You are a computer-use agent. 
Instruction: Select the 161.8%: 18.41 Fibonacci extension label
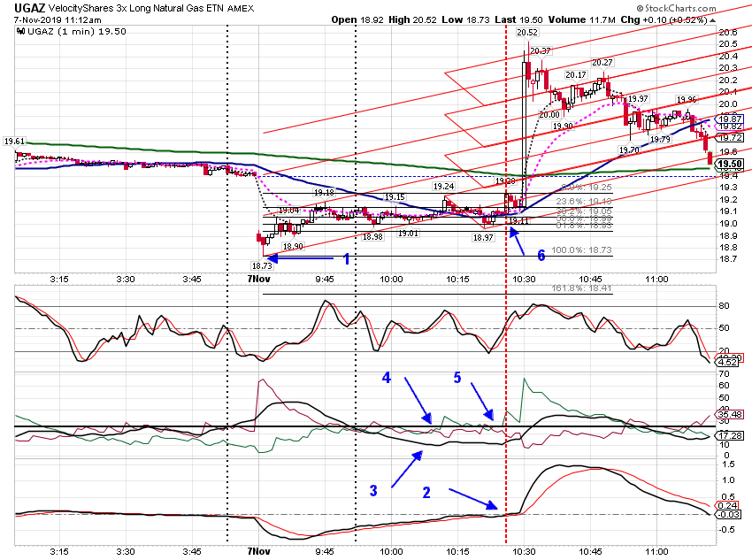[581, 288]
